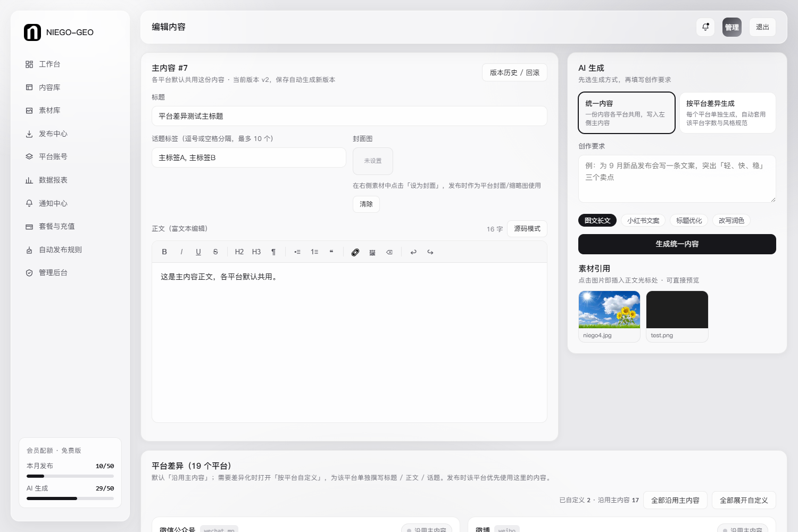Viewport: 798px width, 532px height.
Task: Switch to 源码模式
Action: [527, 229]
